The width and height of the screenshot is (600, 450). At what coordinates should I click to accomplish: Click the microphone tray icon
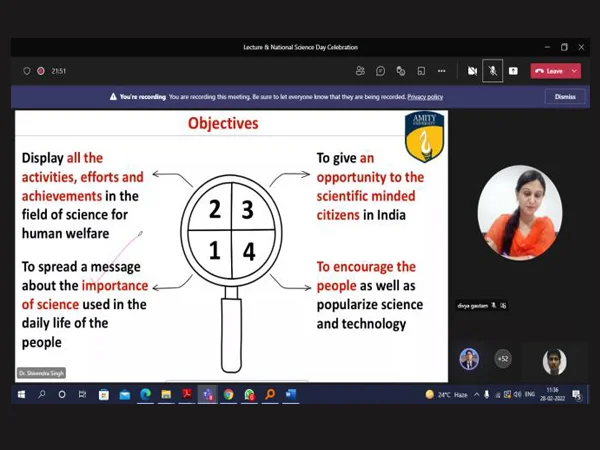pyautogui.click(x=487, y=395)
